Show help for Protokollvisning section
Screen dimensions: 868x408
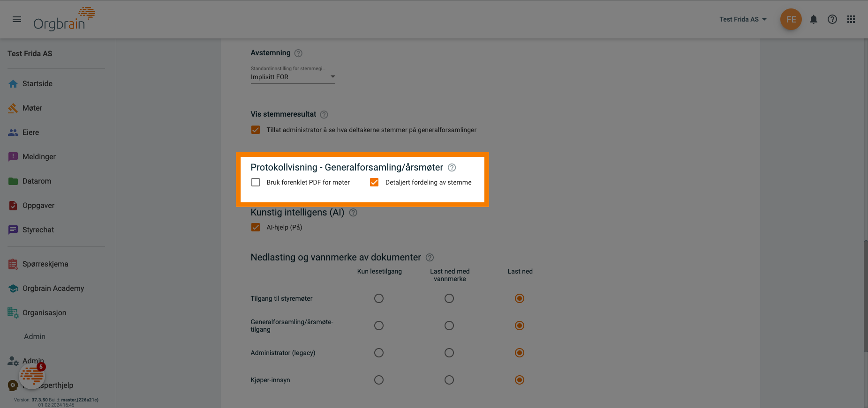click(452, 167)
